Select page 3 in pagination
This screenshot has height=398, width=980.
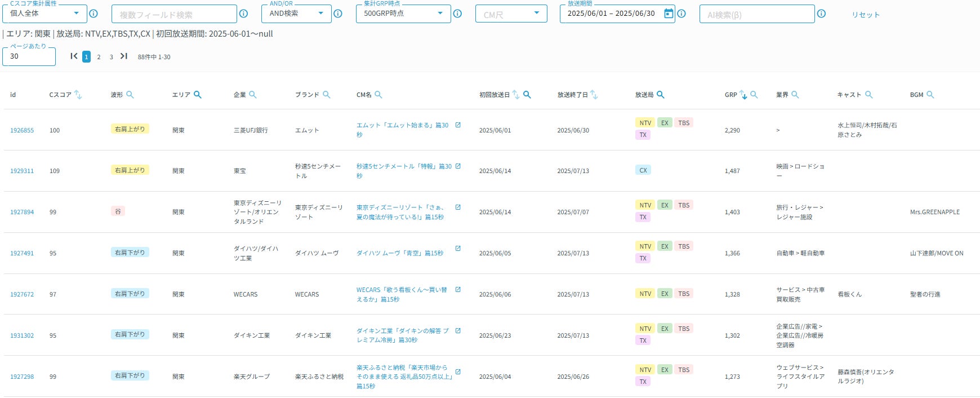click(112, 57)
